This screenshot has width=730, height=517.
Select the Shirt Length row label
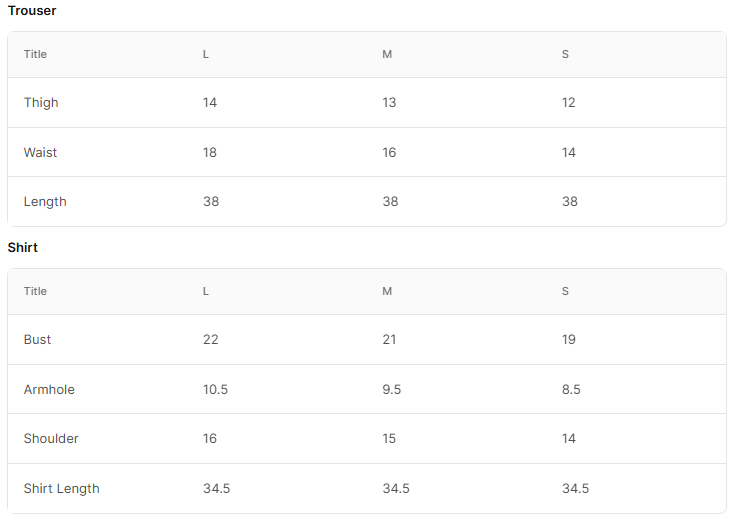coord(61,489)
